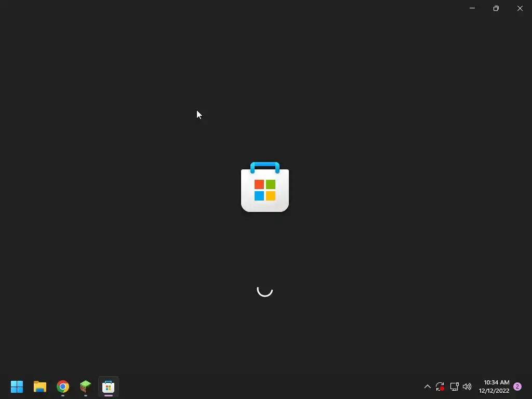Select the Microsoft Store taskbar icon
532x399 pixels.
[108, 387]
